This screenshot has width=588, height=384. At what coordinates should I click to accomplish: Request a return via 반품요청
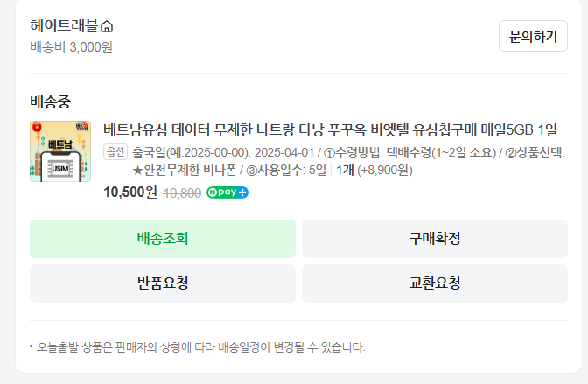click(163, 283)
